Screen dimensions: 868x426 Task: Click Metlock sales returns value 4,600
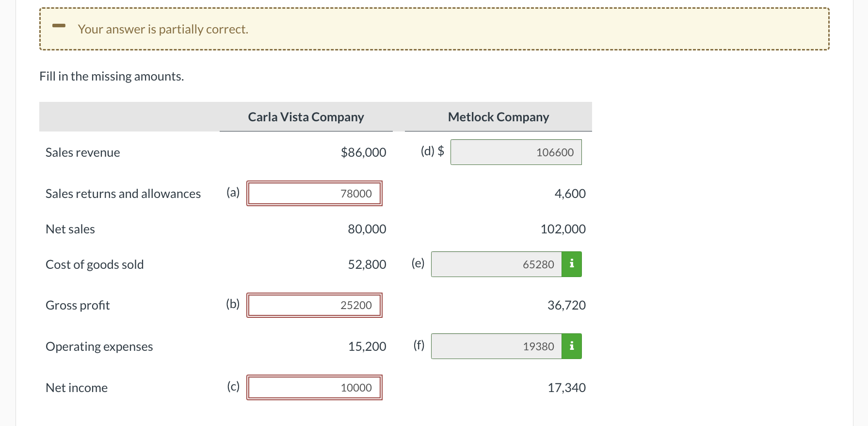click(x=570, y=194)
